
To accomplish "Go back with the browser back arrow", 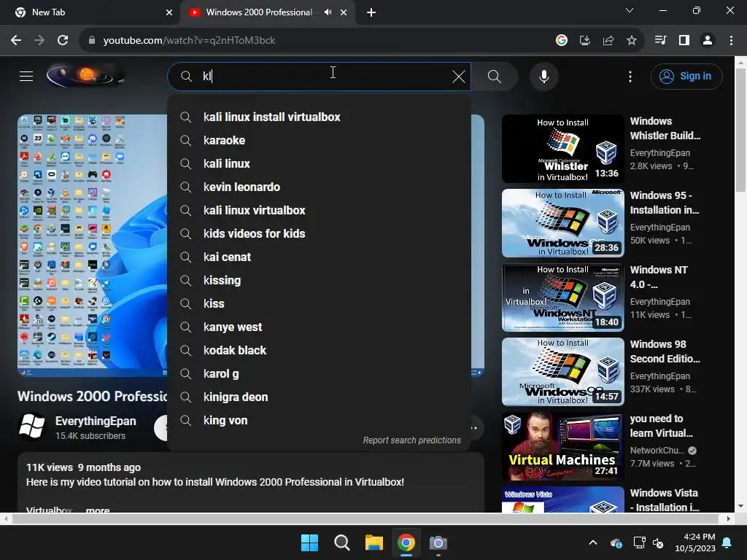I will click(16, 41).
